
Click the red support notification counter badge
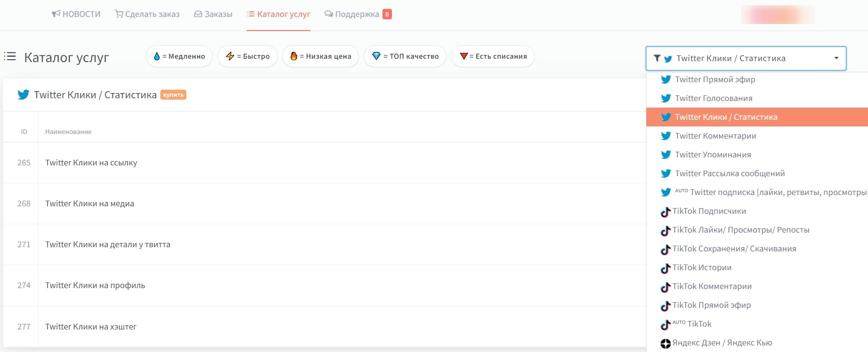[x=387, y=14]
